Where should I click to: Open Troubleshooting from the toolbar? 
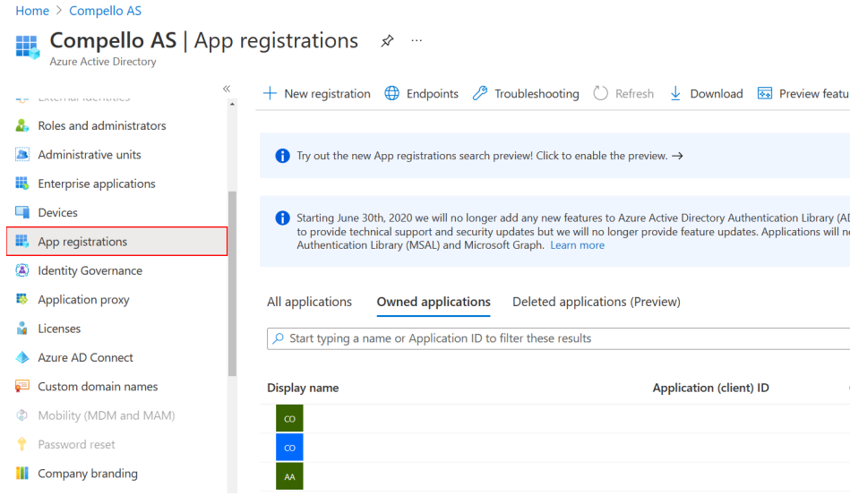pos(526,94)
